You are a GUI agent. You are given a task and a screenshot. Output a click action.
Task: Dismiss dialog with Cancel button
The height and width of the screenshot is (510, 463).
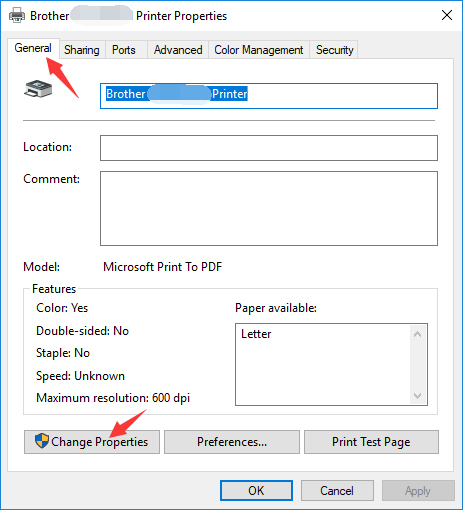coord(337,491)
